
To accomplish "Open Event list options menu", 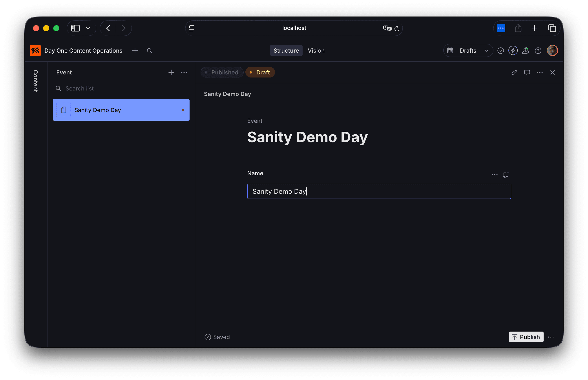I will pyautogui.click(x=184, y=73).
